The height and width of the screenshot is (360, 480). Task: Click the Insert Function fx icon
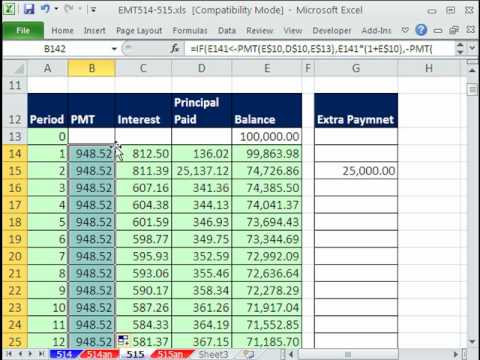(175, 49)
